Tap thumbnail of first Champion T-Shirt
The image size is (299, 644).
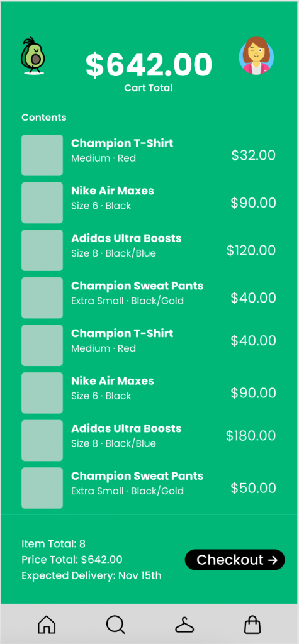pyautogui.click(x=42, y=155)
